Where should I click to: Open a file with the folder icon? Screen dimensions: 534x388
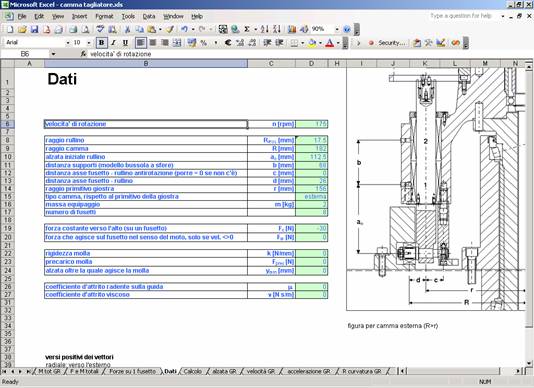[22, 30]
